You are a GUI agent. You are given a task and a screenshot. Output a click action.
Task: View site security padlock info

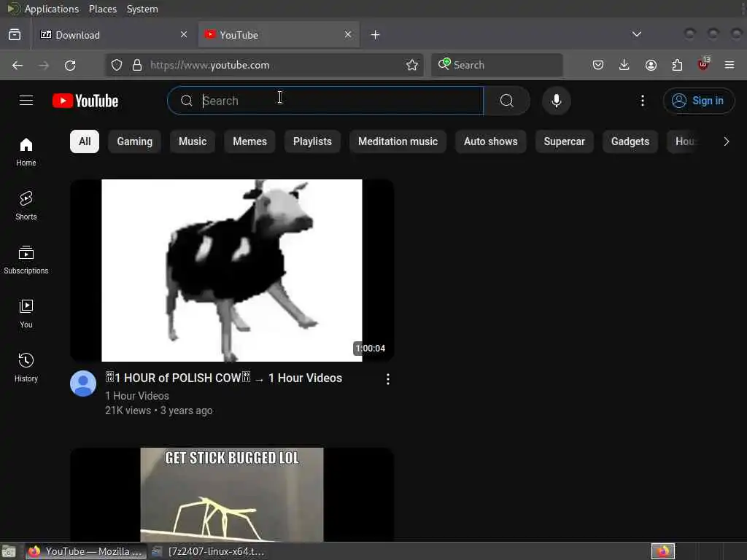[137, 65]
